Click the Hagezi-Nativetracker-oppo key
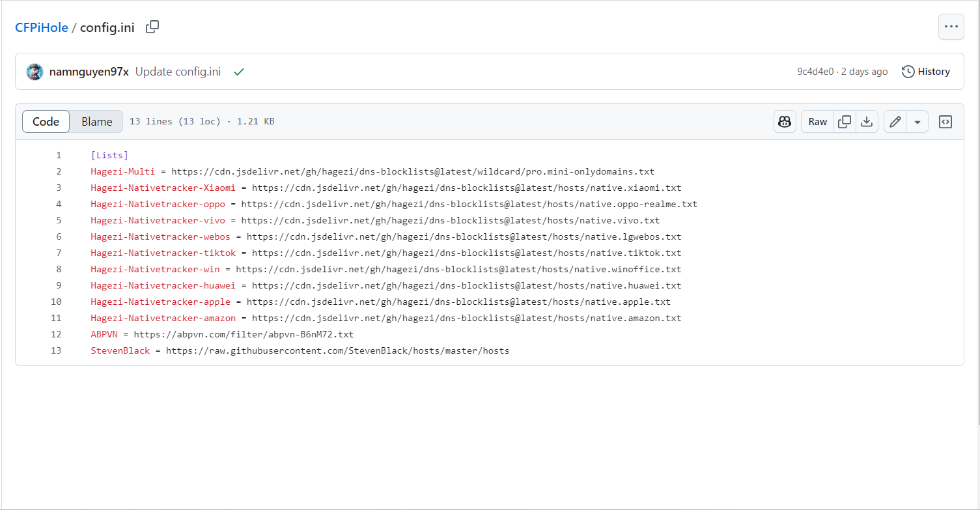Viewport: 980px width, 510px height. (158, 204)
